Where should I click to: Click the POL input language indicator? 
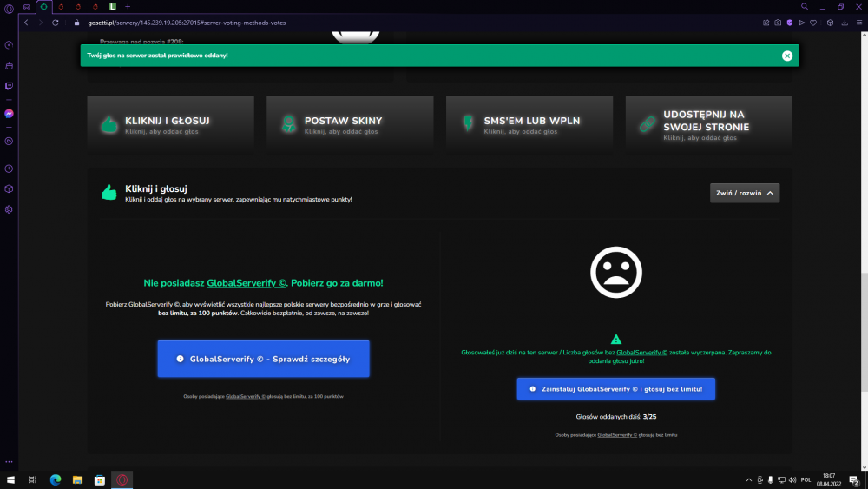[x=806, y=480]
